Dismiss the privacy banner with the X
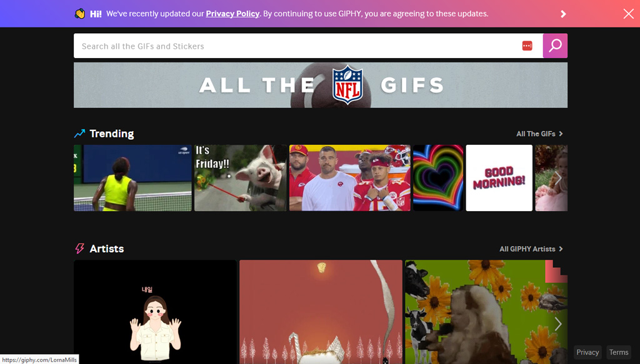 click(x=629, y=14)
